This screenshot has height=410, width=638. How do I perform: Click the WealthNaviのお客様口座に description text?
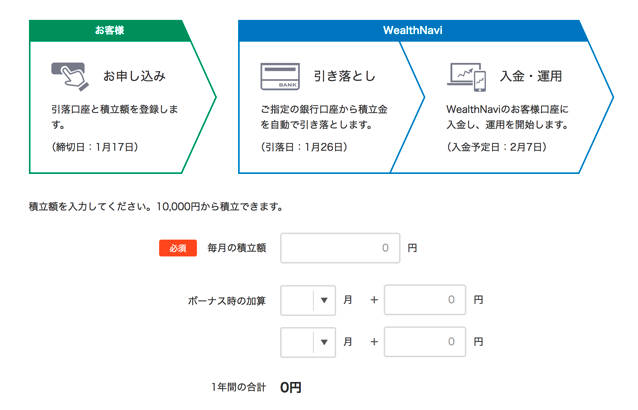point(507,117)
